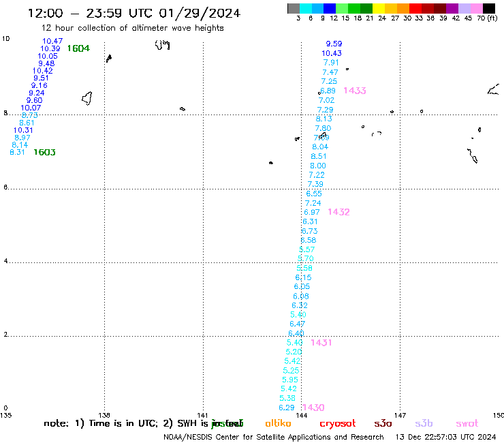Click the orange legend color swatch
Image resolution: width=504 pixels, height=443 pixels.
tap(403, 8)
